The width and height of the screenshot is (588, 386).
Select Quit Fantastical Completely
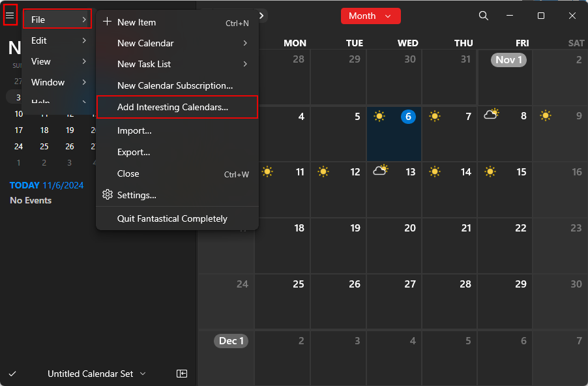(x=172, y=218)
